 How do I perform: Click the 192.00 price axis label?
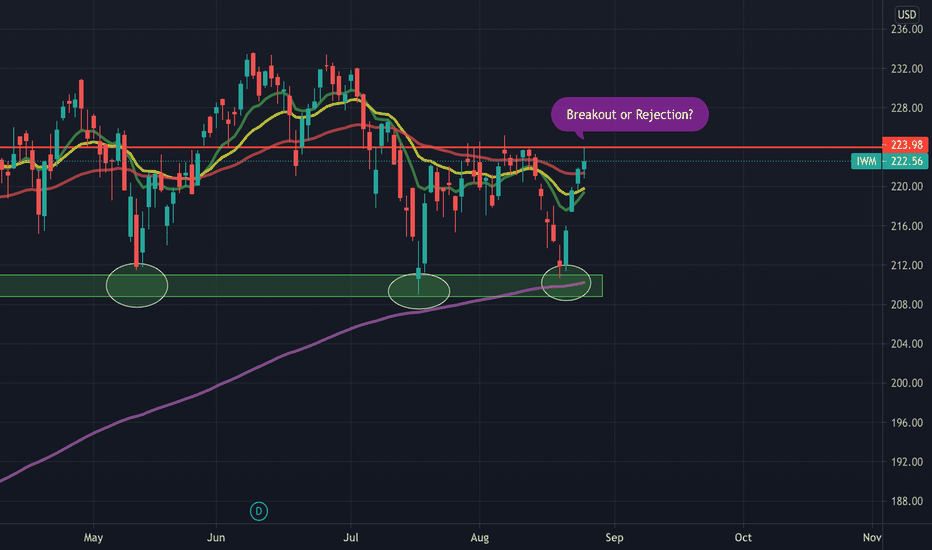click(906, 462)
